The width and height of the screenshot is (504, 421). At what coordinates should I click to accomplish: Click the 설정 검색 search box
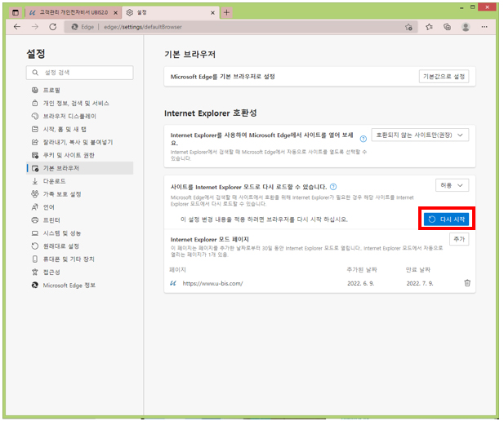coord(80,73)
